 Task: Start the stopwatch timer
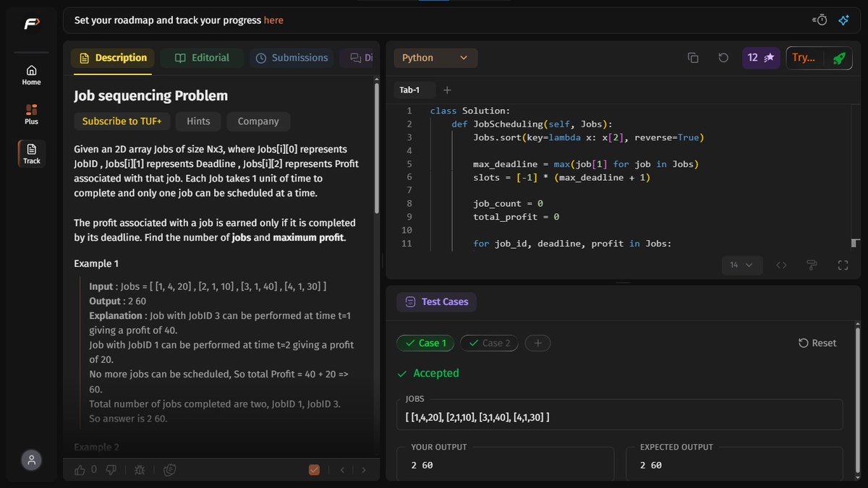(820, 20)
